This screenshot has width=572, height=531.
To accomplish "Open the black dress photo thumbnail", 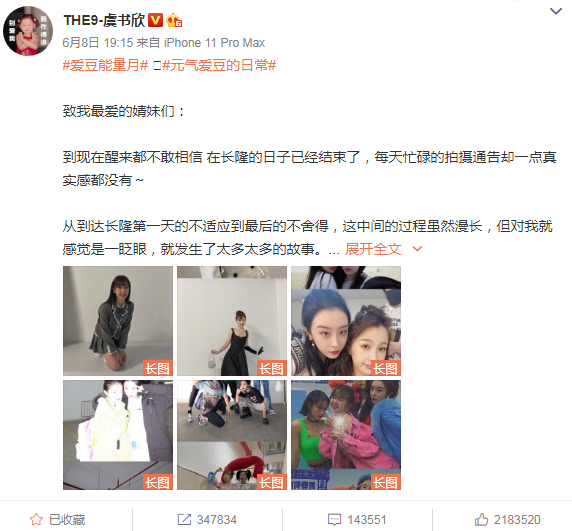I will [232, 321].
